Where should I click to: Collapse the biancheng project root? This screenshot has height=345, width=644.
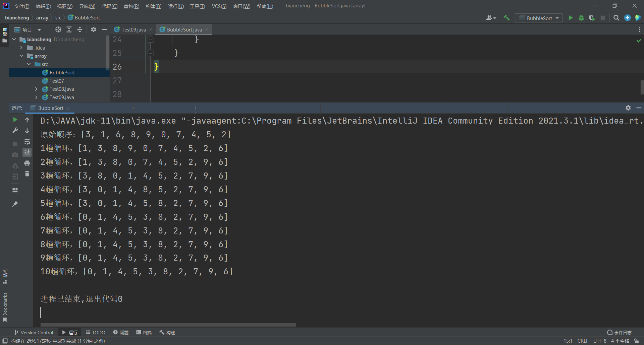pyautogui.click(x=14, y=40)
